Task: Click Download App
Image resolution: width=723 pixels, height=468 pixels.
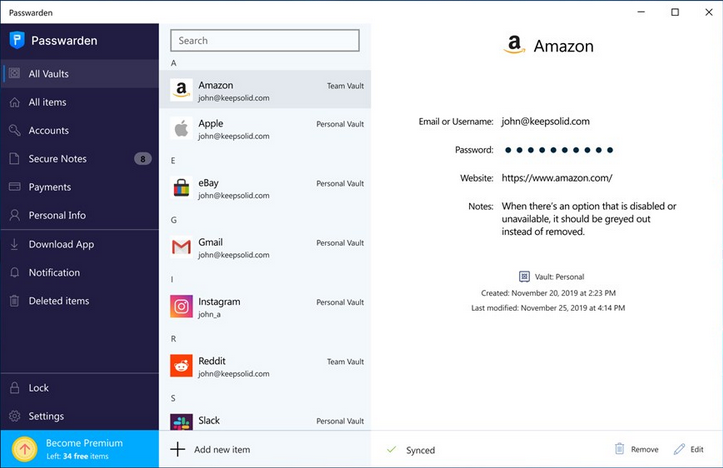Action: pyautogui.click(x=80, y=244)
